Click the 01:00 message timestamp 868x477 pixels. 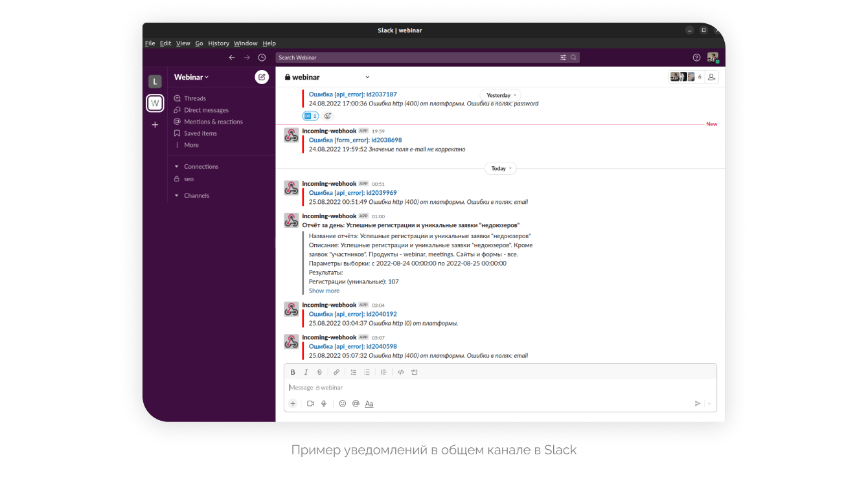point(378,216)
